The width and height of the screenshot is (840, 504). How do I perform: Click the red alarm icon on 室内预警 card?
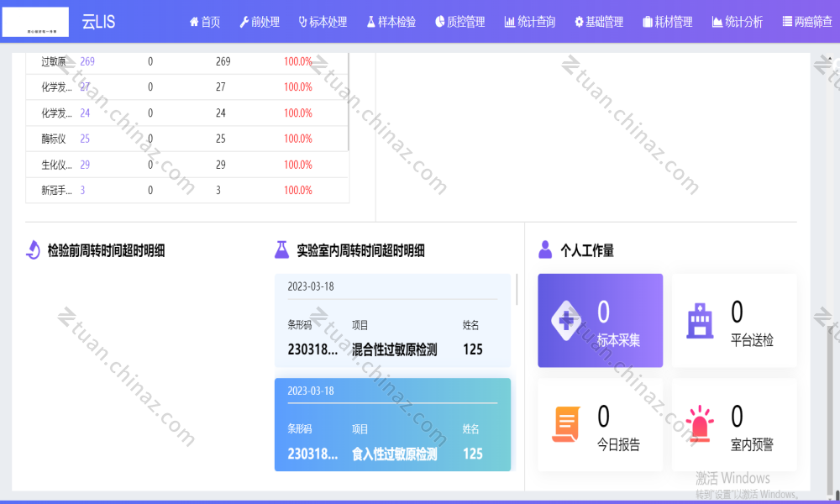[700, 423]
